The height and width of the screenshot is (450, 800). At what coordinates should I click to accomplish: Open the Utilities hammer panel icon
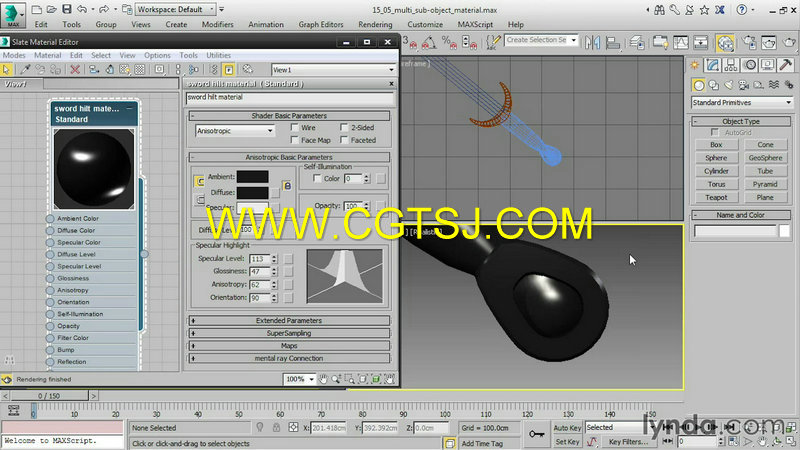point(786,65)
